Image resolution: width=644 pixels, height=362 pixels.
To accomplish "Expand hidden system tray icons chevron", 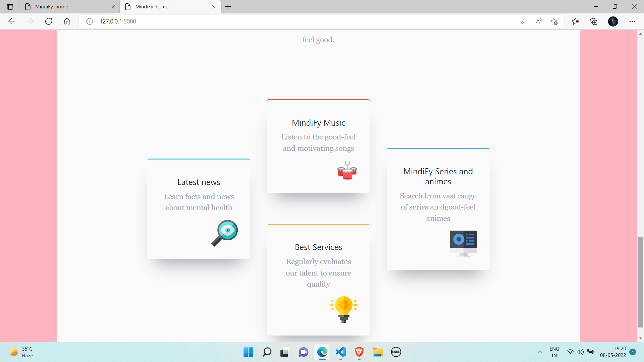I will click(x=540, y=352).
